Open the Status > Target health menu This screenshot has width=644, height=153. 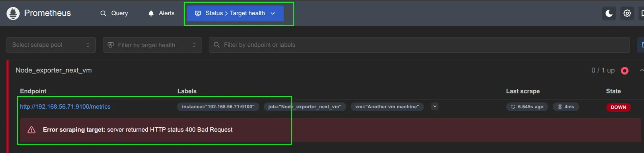(235, 13)
